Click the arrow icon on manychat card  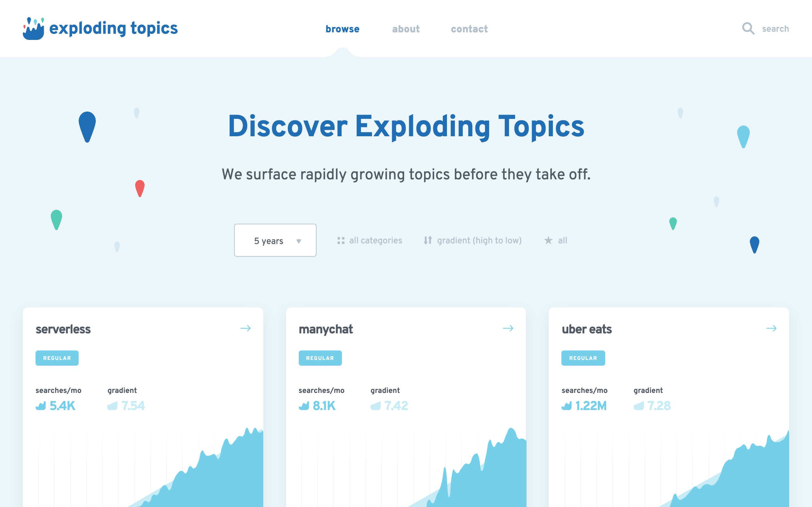click(508, 329)
